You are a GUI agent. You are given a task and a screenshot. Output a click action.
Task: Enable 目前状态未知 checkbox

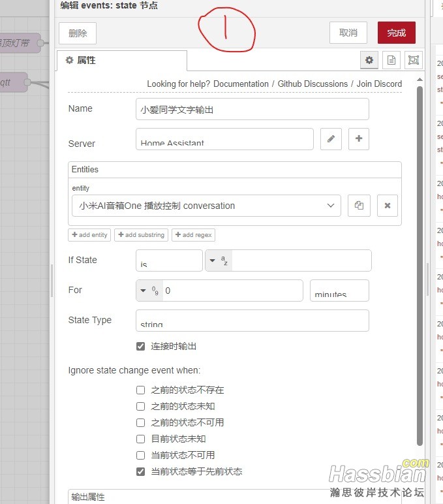(x=141, y=439)
